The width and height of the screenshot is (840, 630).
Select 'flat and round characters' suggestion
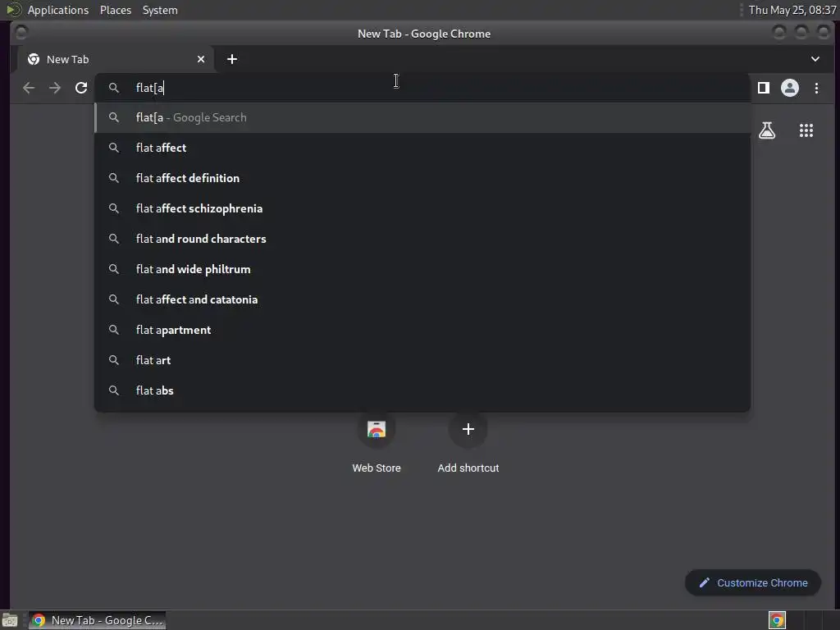(x=422, y=239)
